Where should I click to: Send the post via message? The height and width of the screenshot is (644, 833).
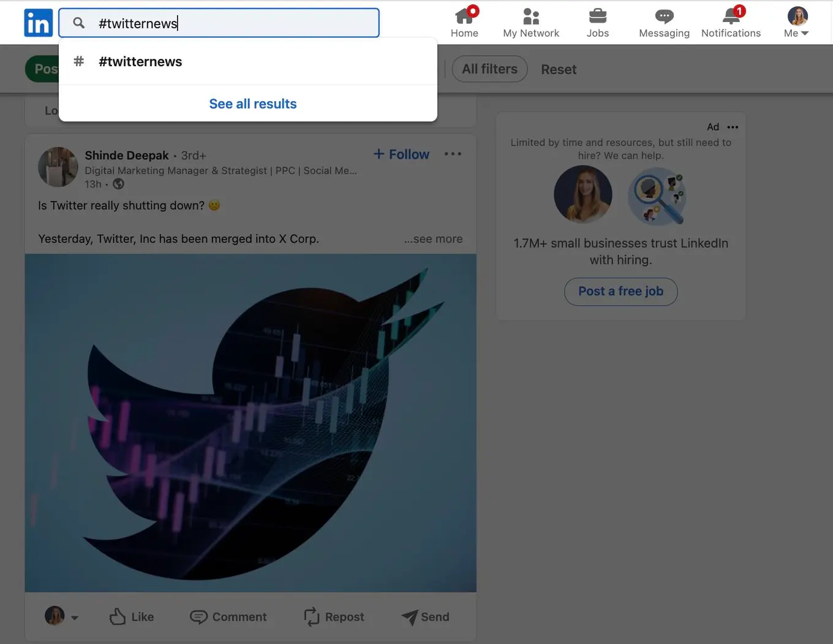pyautogui.click(x=425, y=616)
